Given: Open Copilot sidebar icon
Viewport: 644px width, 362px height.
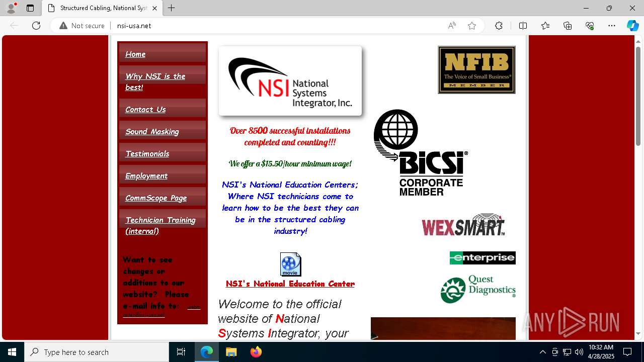Looking at the screenshot, I should (632, 26).
